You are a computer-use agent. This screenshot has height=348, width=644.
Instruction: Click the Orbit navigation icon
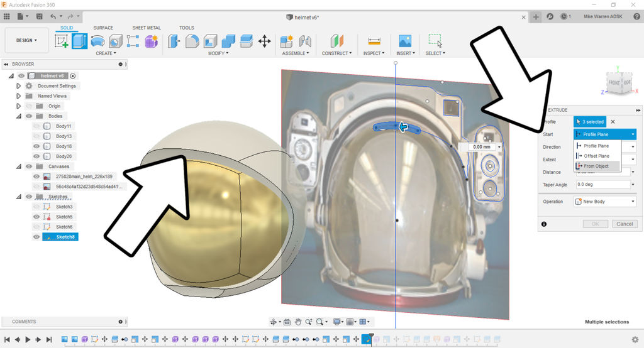(273, 322)
